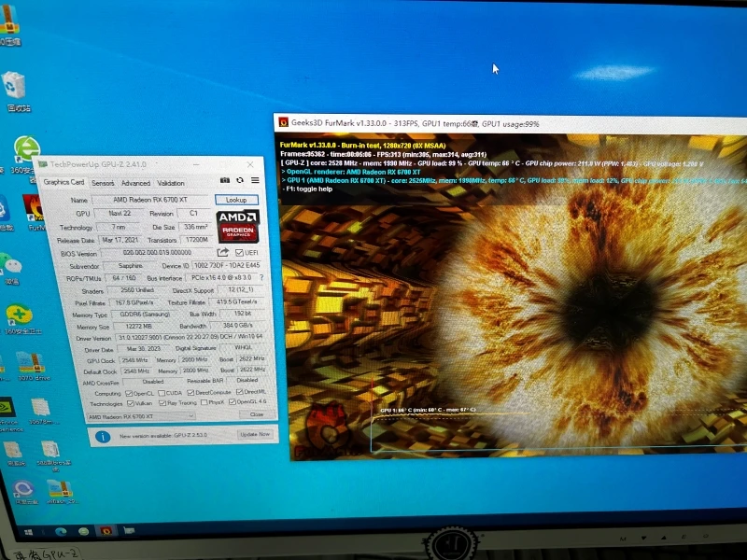Click the Bus Interface question mark
Screen dimensions: 747x560
(261, 277)
